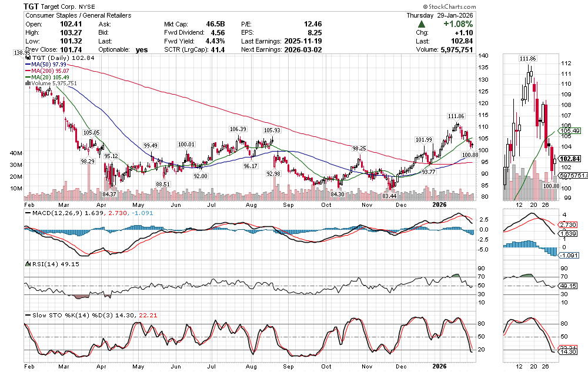Click the Optionable yes value
This screenshot has height=372, width=588.
pos(142,50)
